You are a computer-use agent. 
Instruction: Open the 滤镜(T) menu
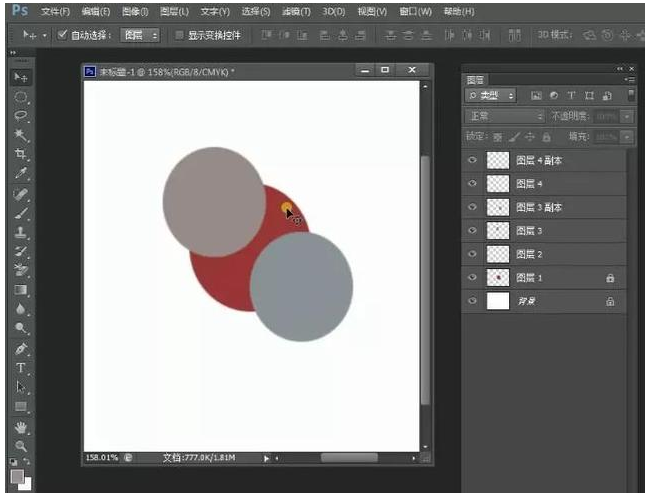coord(296,12)
